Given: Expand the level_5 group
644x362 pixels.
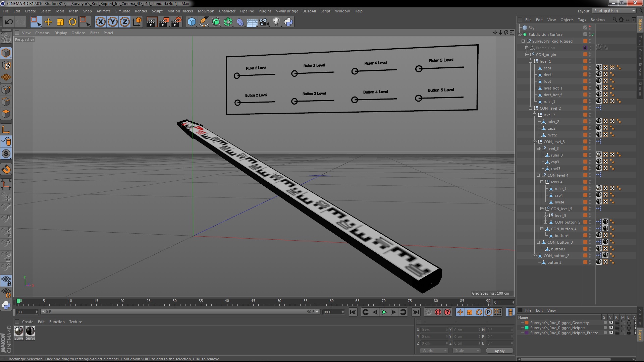Looking at the screenshot, I should [x=545, y=216].
